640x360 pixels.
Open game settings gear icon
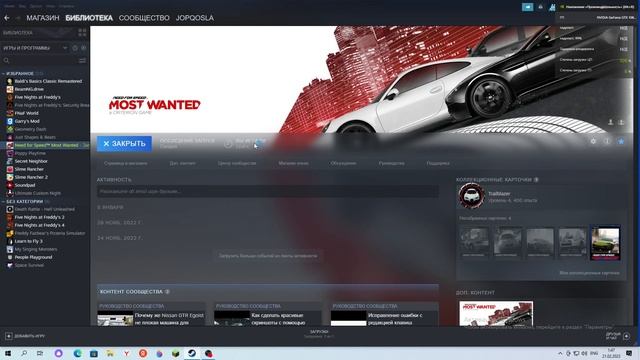coord(593,141)
